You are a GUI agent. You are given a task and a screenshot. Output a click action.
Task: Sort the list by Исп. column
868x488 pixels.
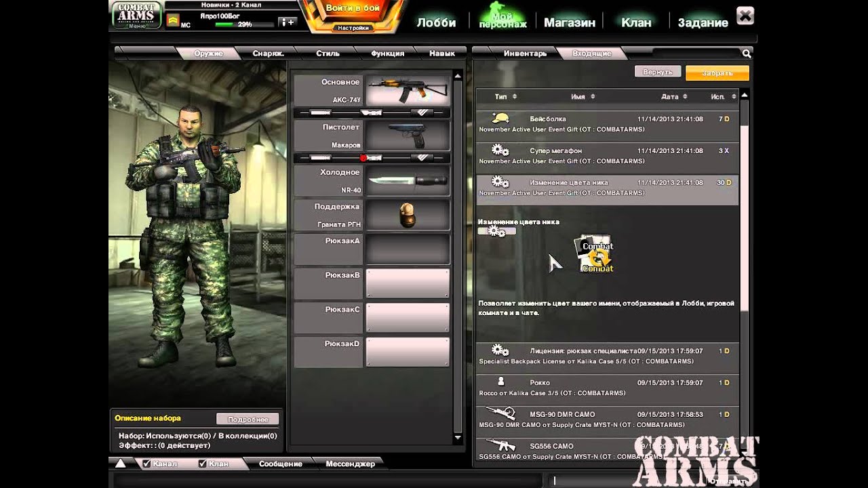[x=723, y=97]
